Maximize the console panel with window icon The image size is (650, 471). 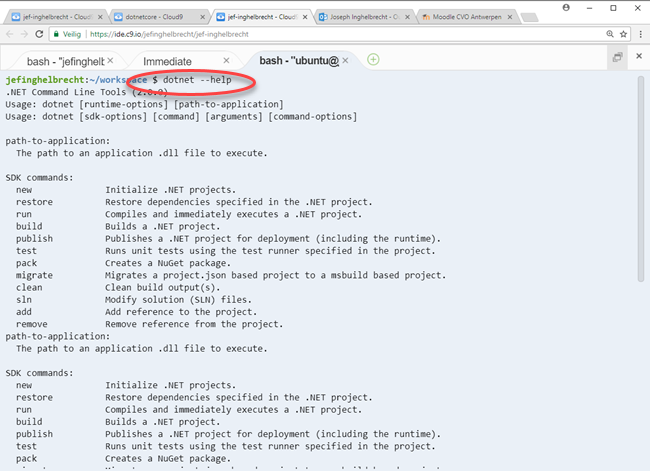[x=617, y=58]
